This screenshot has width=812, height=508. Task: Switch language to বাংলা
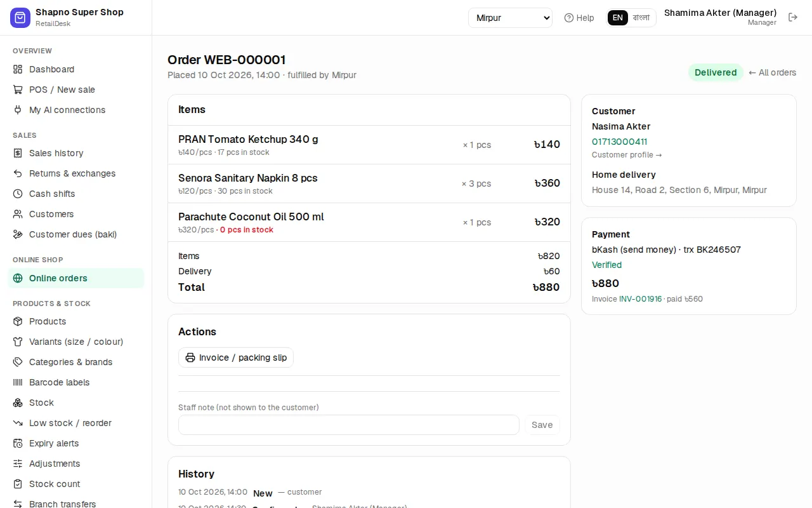641,18
